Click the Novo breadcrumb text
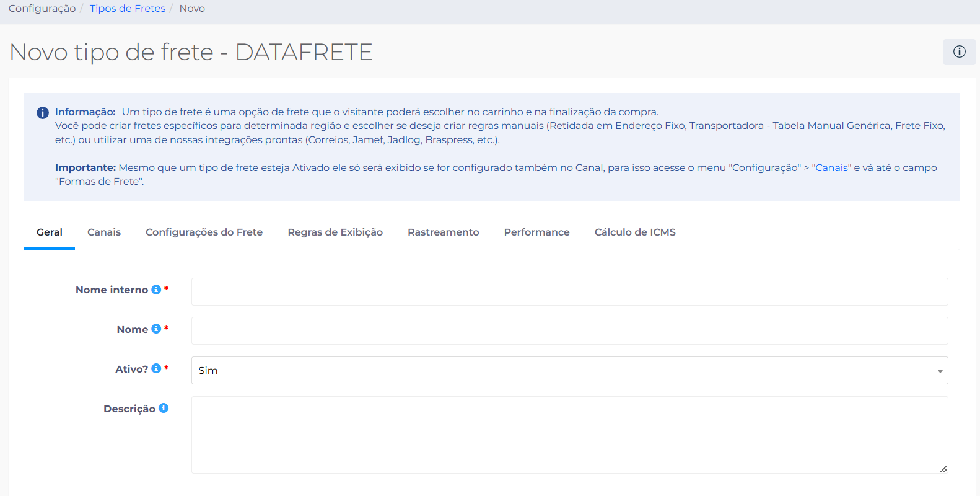Viewport: 980px width, 496px height. pos(192,9)
